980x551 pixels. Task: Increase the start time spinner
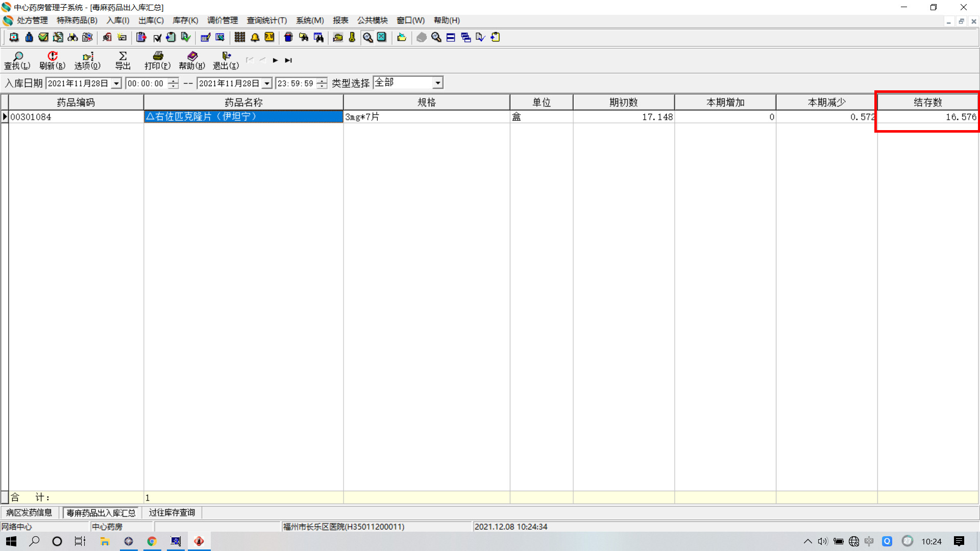[174, 80]
